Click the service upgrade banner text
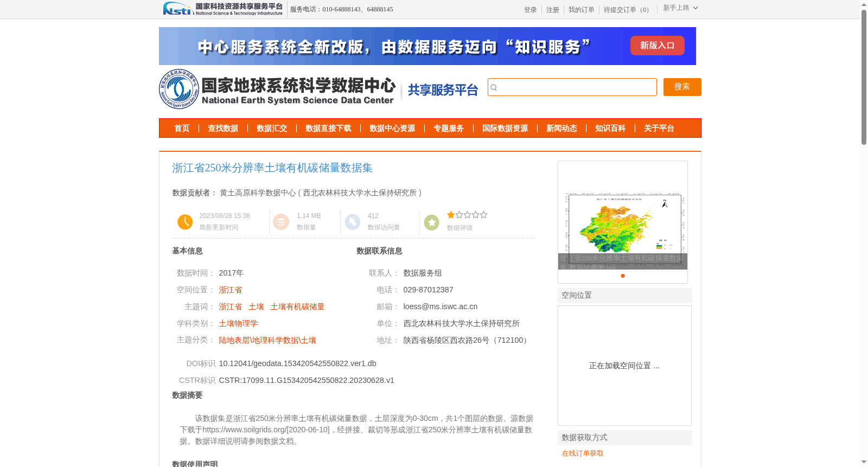Viewport: 868px width, 467px height. click(x=394, y=47)
